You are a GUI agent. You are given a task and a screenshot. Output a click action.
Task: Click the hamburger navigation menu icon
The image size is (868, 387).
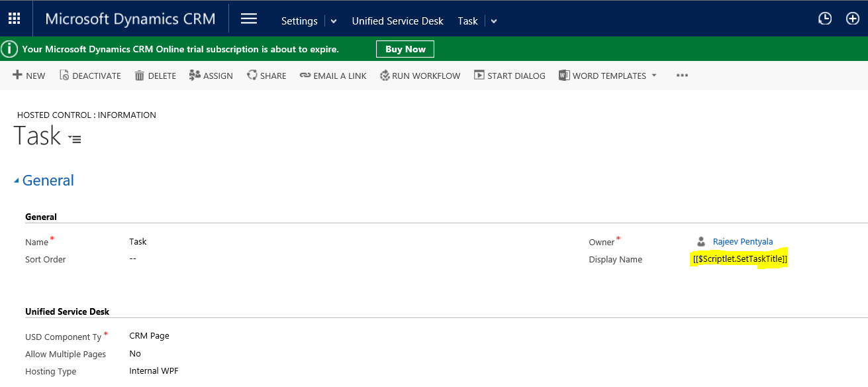click(x=249, y=19)
